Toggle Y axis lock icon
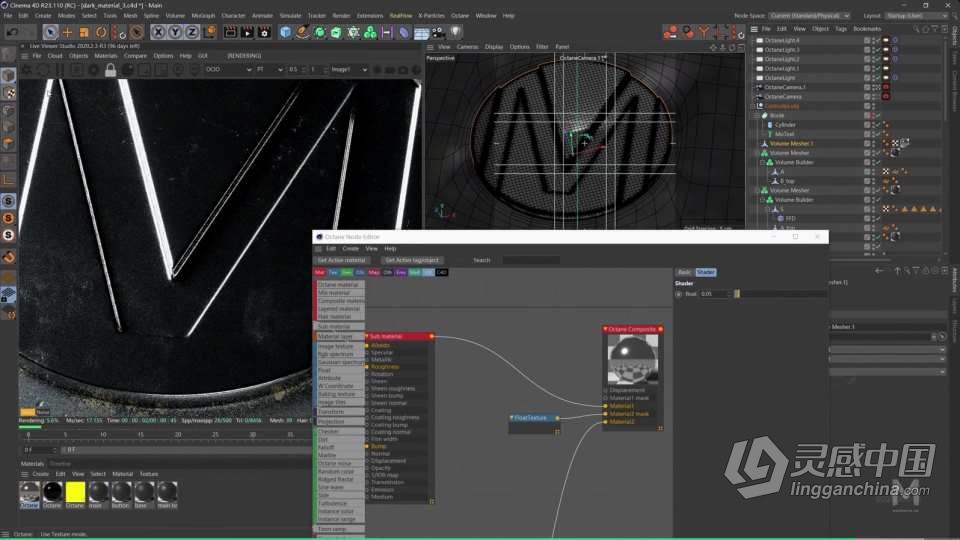 tap(175, 32)
